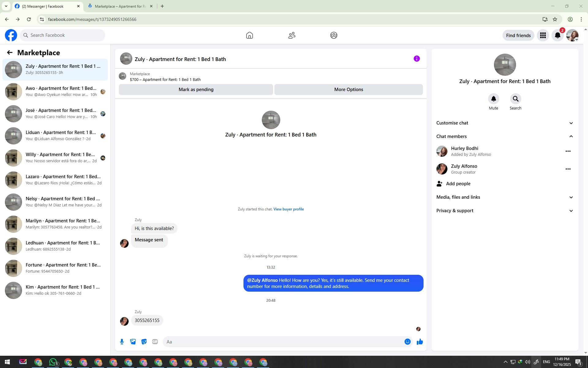
Task: Choose a sticker
Action: tap(144, 342)
